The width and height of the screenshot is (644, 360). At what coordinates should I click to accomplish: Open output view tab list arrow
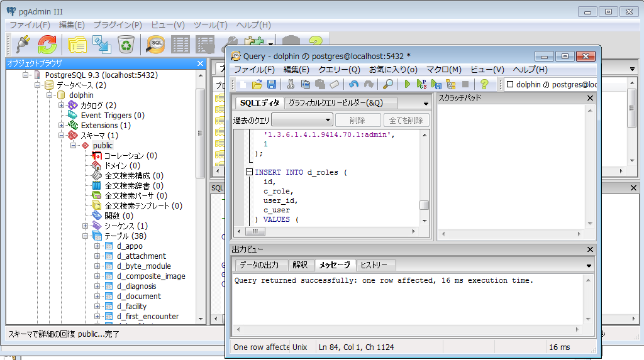coord(589,266)
